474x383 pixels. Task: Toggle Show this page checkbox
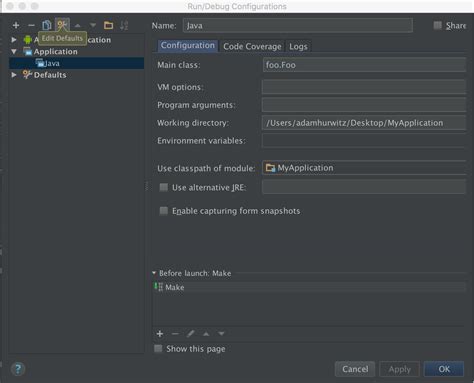click(158, 349)
